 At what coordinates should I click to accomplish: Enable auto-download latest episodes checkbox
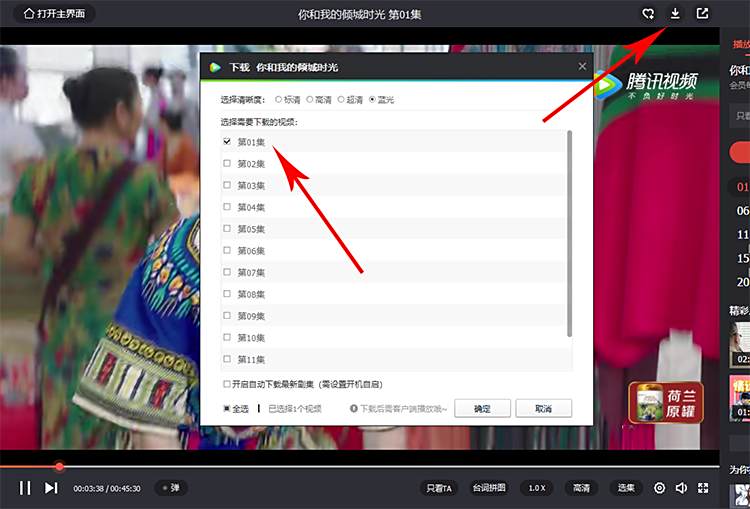[227, 384]
